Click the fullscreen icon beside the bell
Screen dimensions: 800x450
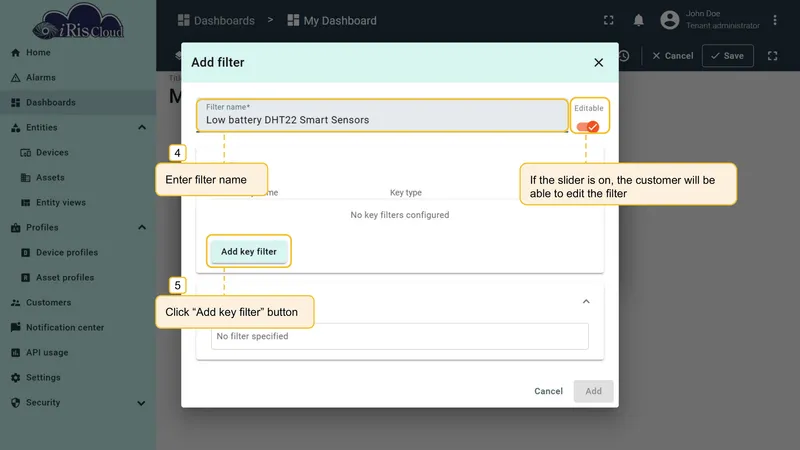(x=609, y=20)
